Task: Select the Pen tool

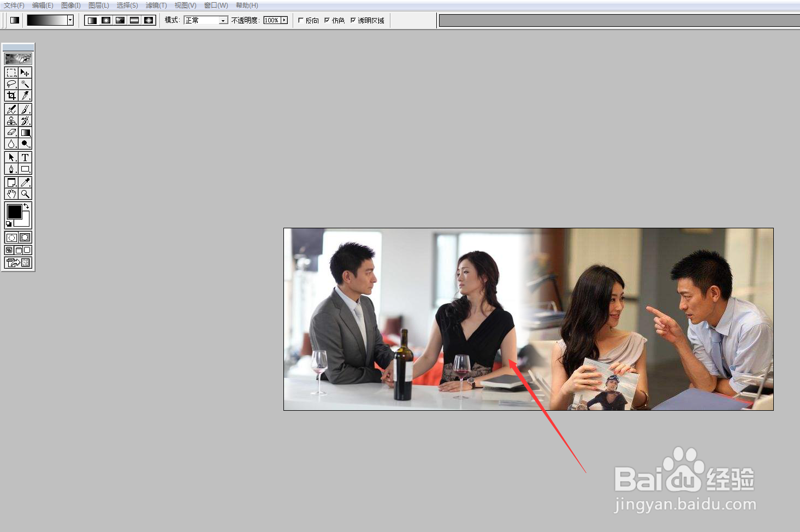Action: point(11,169)
